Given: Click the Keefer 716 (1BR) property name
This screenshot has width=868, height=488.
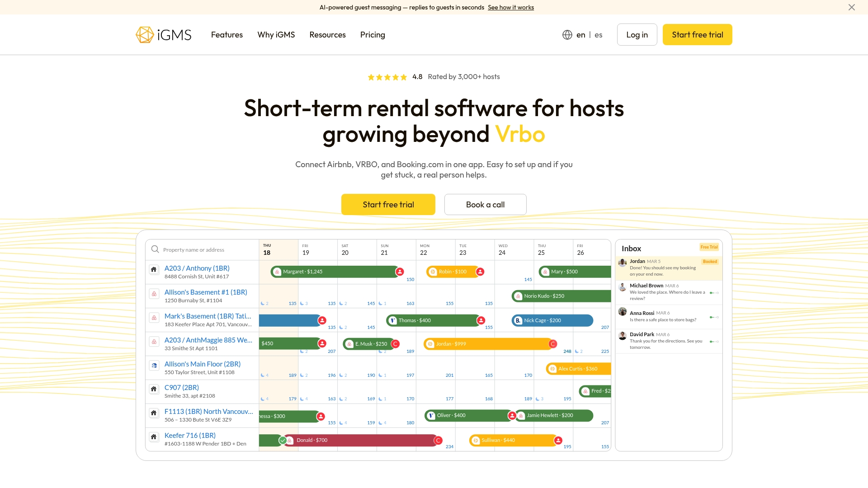Looking at the screenshot, I should point(190,435).
